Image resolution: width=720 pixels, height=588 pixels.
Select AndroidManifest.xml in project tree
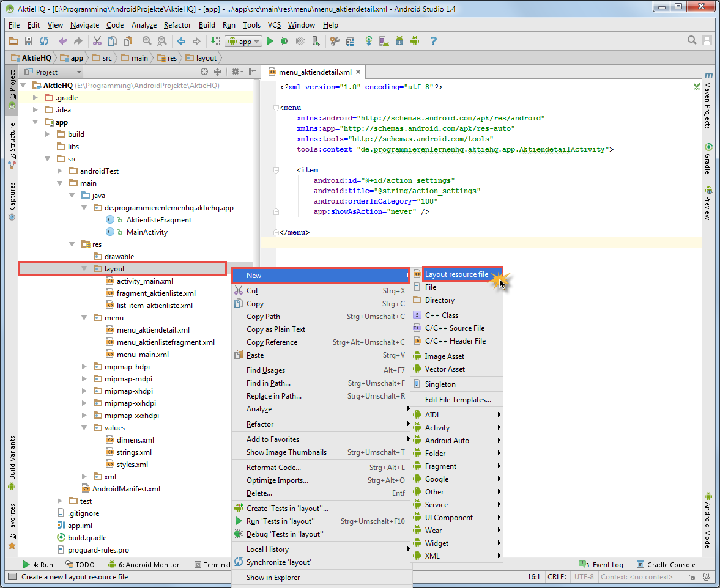coord(126,489)
